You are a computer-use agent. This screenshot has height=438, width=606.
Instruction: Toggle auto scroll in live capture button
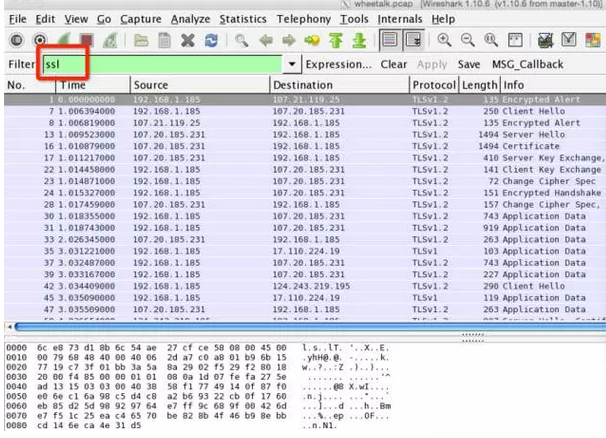tap(410, 41)
